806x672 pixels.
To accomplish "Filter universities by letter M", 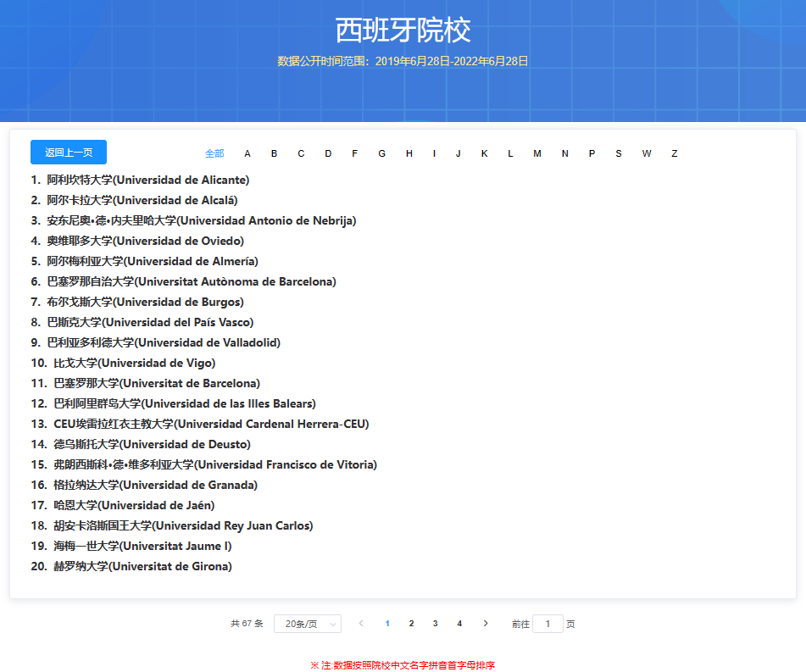I will (x=537, y=153).
